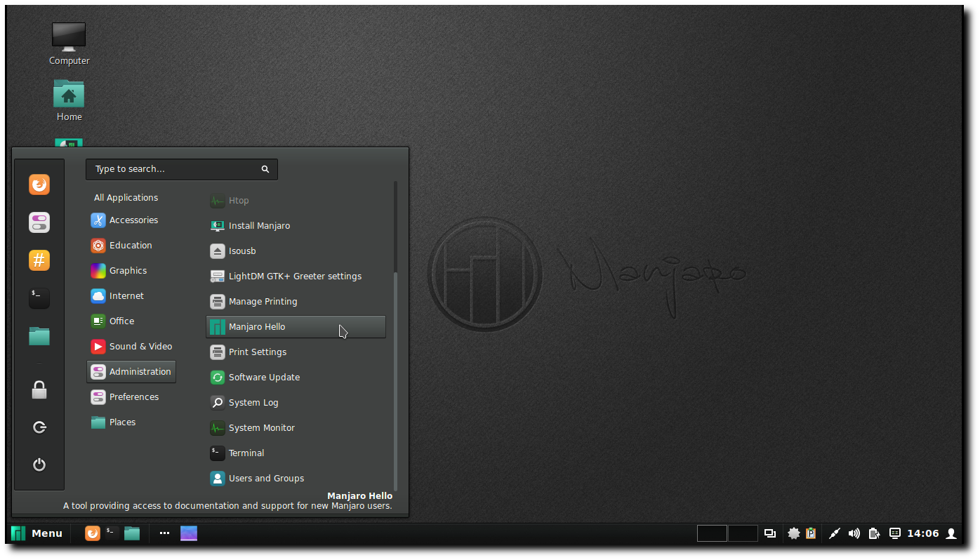
Task: Select the Sound & Video category
Action: pos(131,347)
